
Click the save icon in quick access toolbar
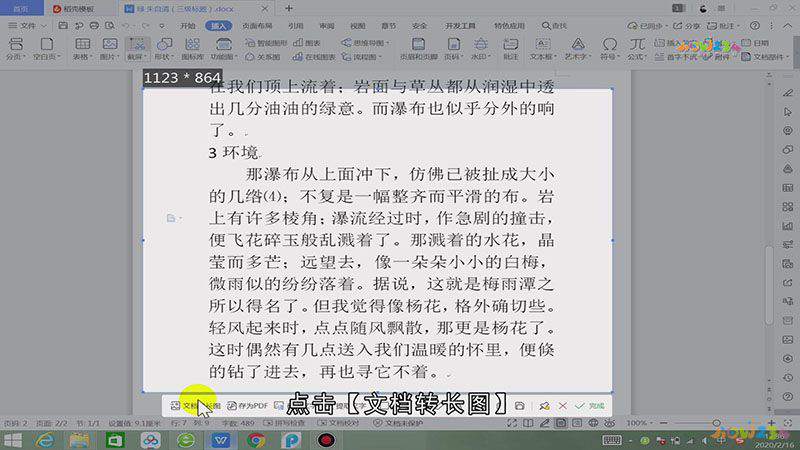tap(63, 26)
